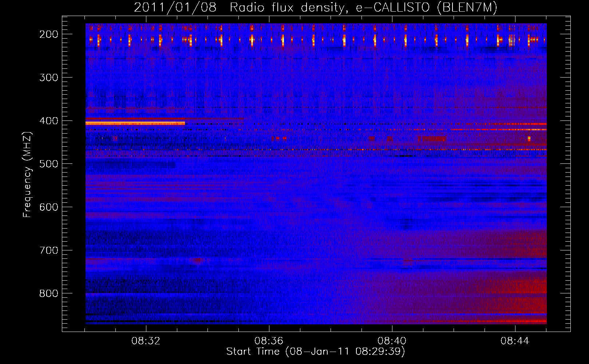589x364 pixels.
Task: Click the plot title "2011/01/08 Radio flux density, e-CALLISTO (BLEN7M)"
Action: [x=316, y=7]
